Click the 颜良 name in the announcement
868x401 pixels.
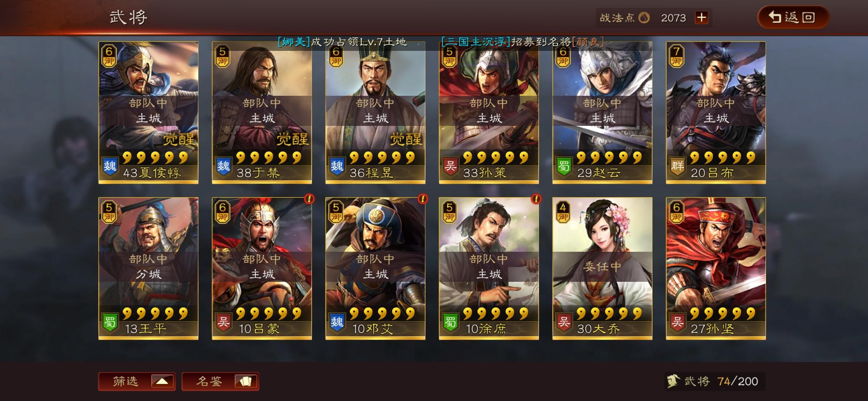[588, 42]
